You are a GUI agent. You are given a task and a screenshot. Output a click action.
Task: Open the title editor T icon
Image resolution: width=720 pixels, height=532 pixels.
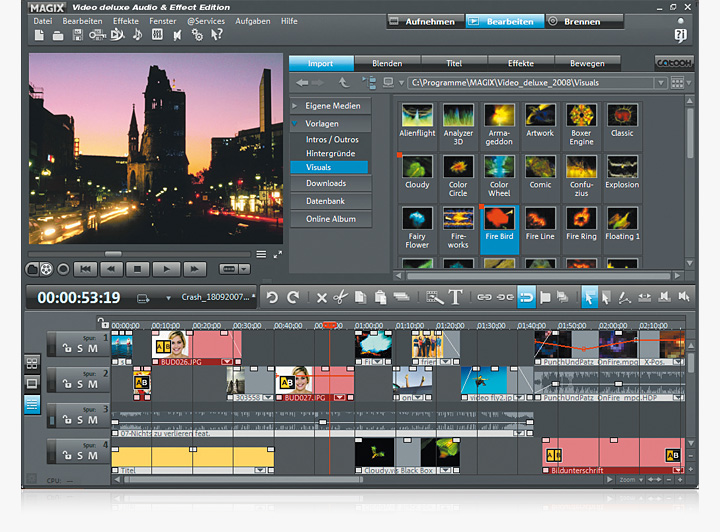[455, 297]
